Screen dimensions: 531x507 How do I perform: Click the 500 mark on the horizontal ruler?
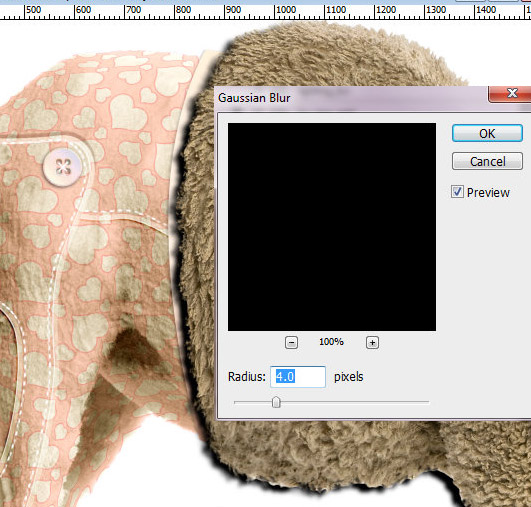point(33,9)
